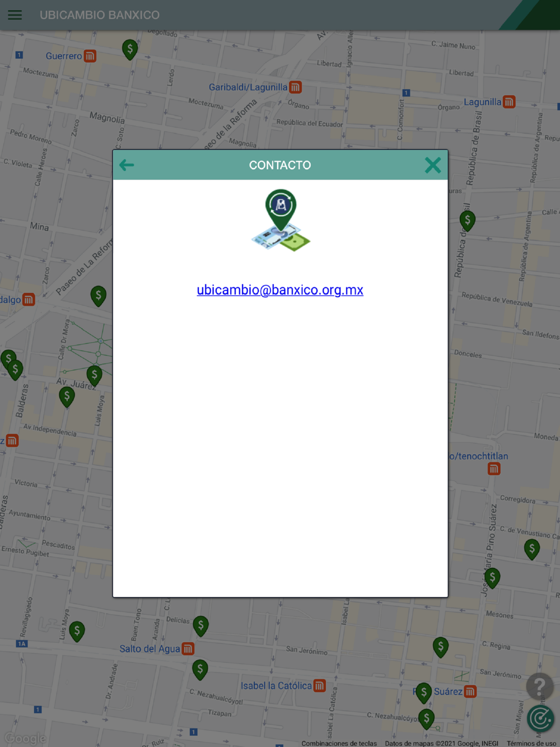
Task: Select dollar marker on Paseo de la Reforma
Action: 99,296
